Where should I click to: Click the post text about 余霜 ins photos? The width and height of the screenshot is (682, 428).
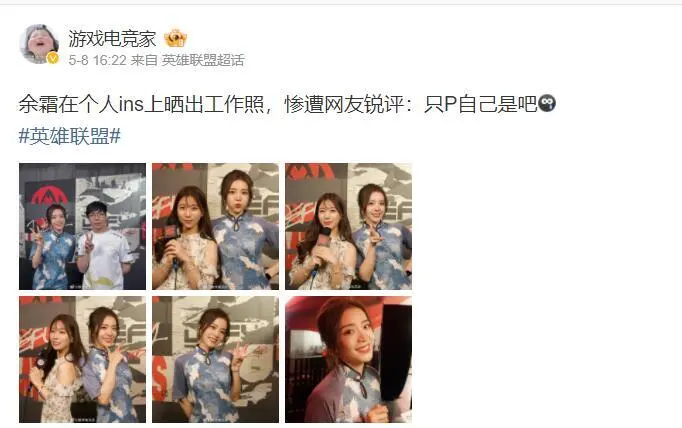pyautogui.click(x=278, y=104)
